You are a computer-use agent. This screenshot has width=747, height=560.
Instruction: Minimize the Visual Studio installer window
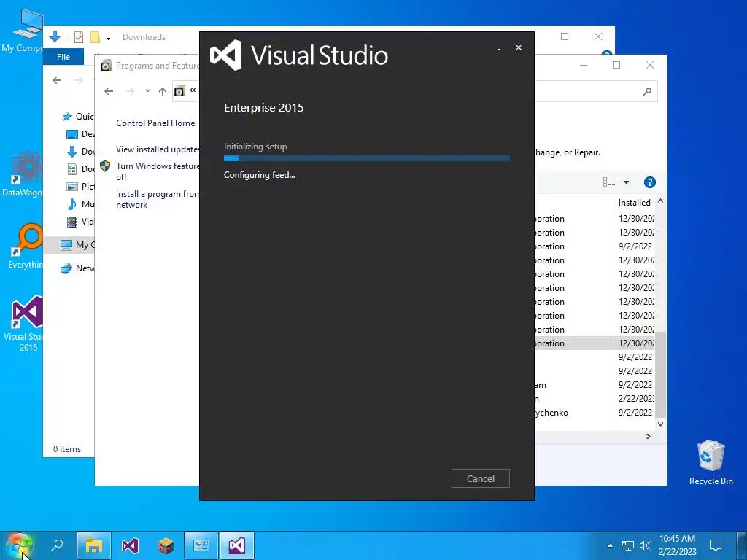pyautogui.click(x=499, y=48)
